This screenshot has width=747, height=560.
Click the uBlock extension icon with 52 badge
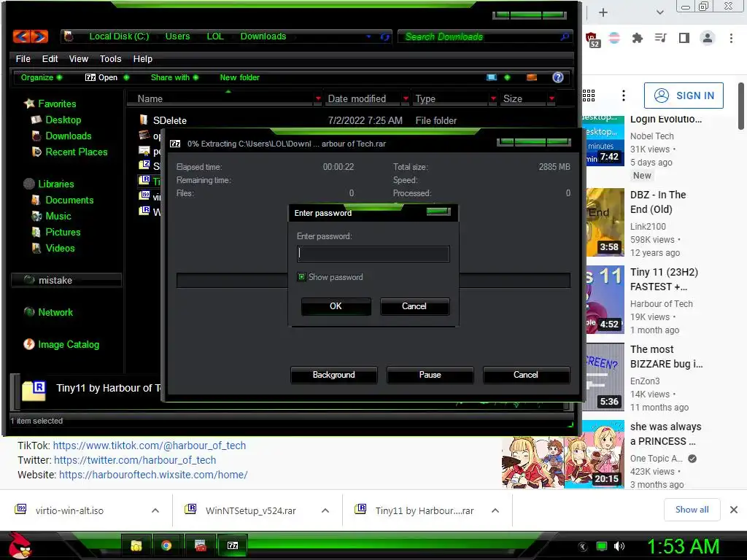[x=592, y=39]
